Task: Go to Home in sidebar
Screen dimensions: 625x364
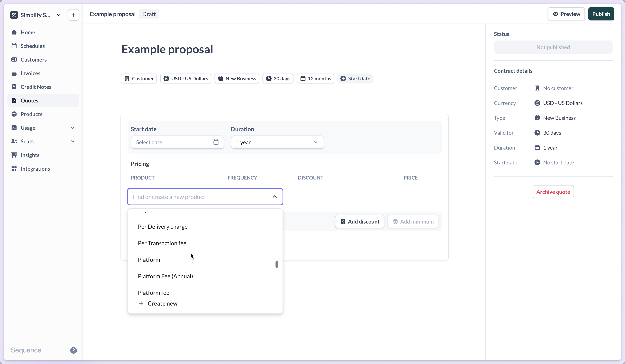Action: 43,32
